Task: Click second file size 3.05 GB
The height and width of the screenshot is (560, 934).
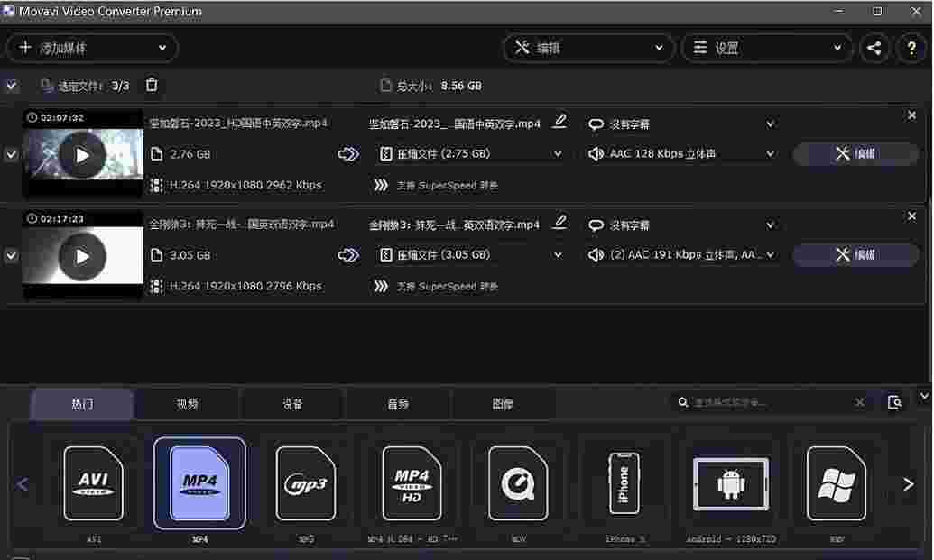Action: pyautogui.click(x=190, y=255)
